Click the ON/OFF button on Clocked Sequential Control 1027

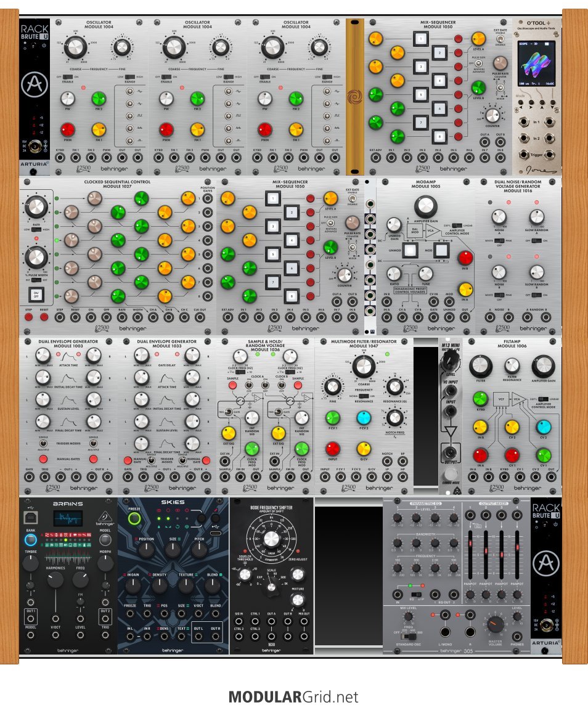pos(36,295)
